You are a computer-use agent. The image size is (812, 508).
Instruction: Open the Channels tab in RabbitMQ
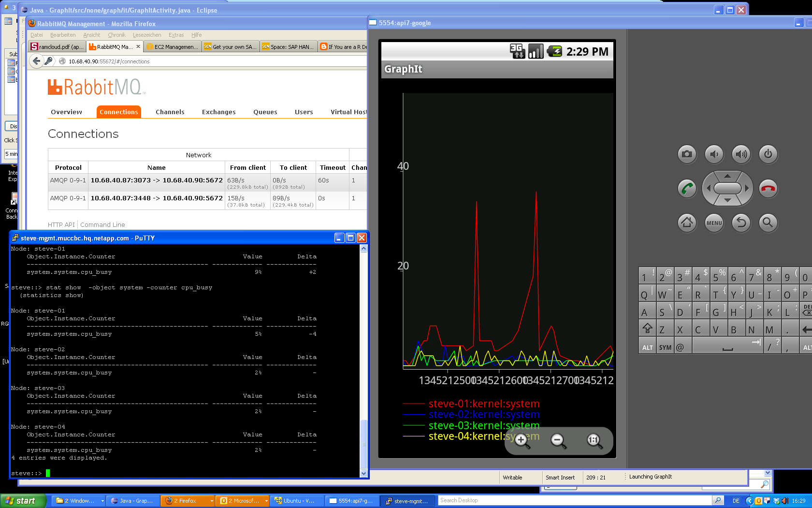(x=170, y=112)
